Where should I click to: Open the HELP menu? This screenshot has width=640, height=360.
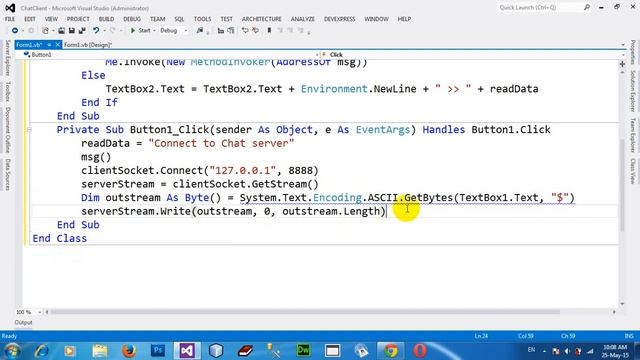click(404, 19)
